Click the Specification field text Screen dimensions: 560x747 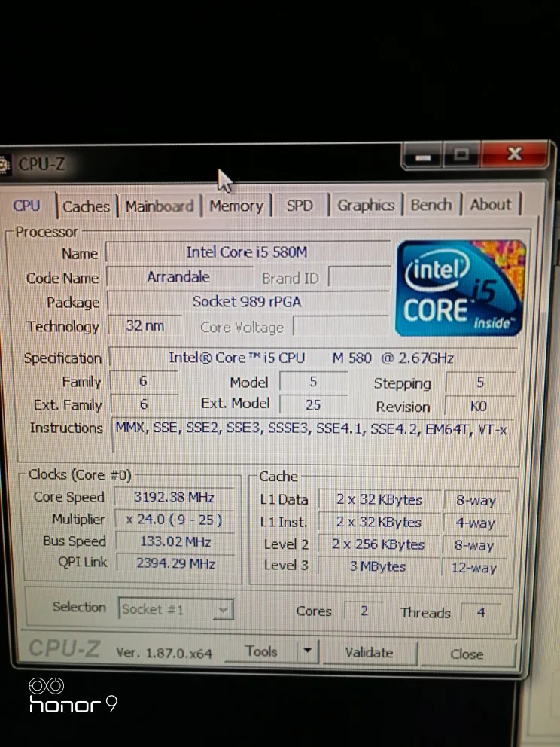click(x=312, y=358)
